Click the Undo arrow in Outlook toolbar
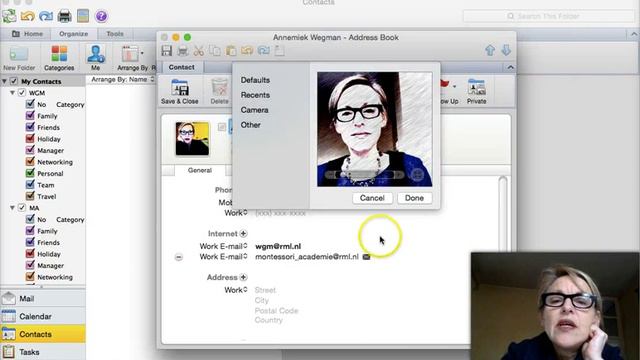Screen dimensions: 640x360 pos(28,16)
